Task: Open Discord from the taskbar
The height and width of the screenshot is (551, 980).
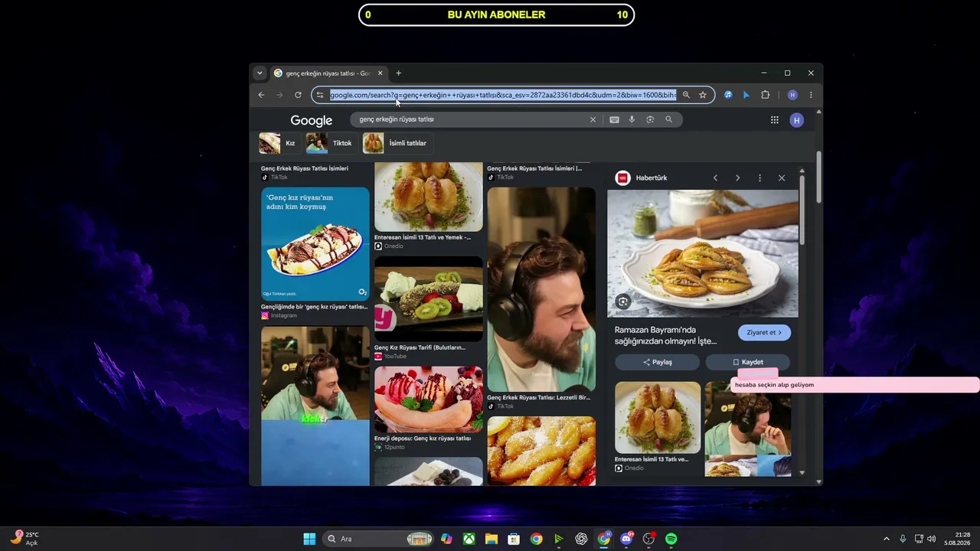Action: [626, 539]
